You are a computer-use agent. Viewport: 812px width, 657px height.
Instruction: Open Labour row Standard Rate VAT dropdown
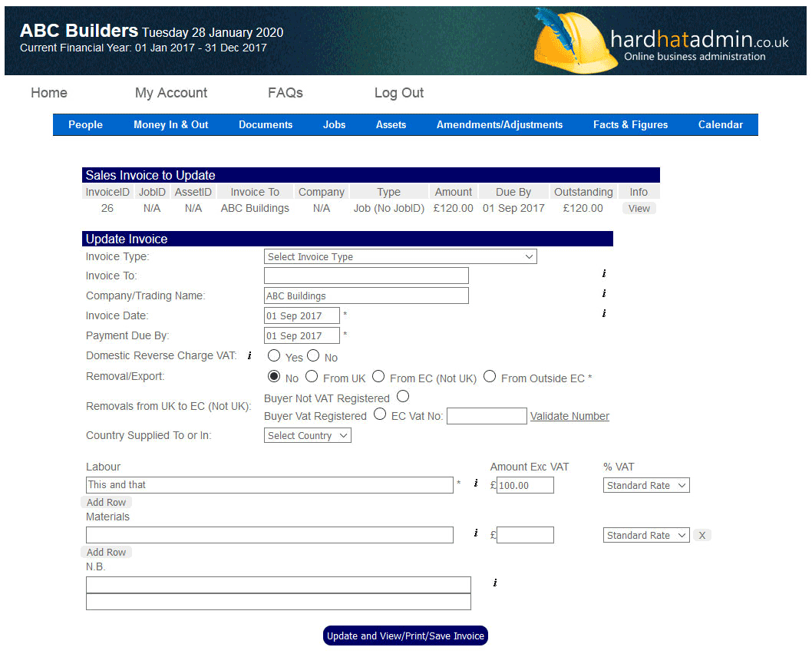pos(646,486)
